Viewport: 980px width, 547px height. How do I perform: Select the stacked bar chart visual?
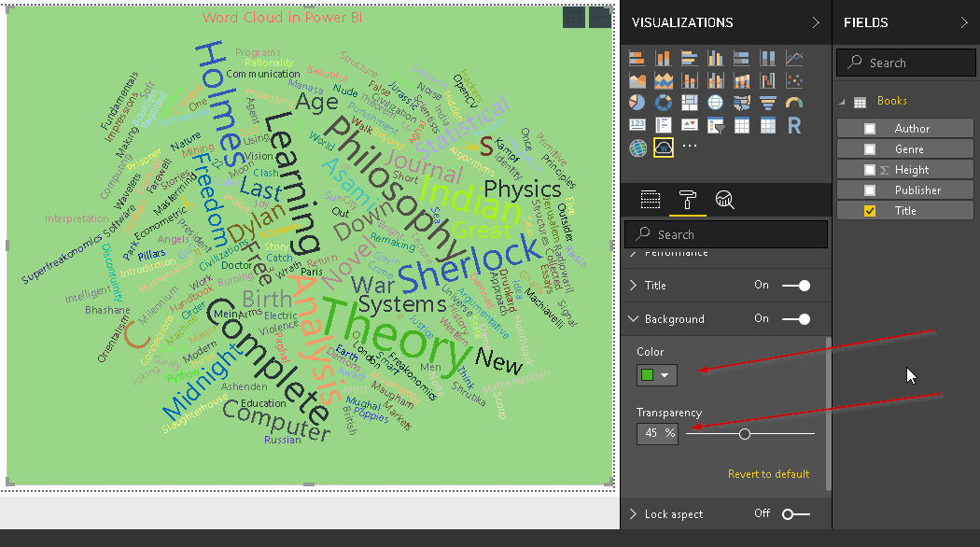tap(637, 58)
